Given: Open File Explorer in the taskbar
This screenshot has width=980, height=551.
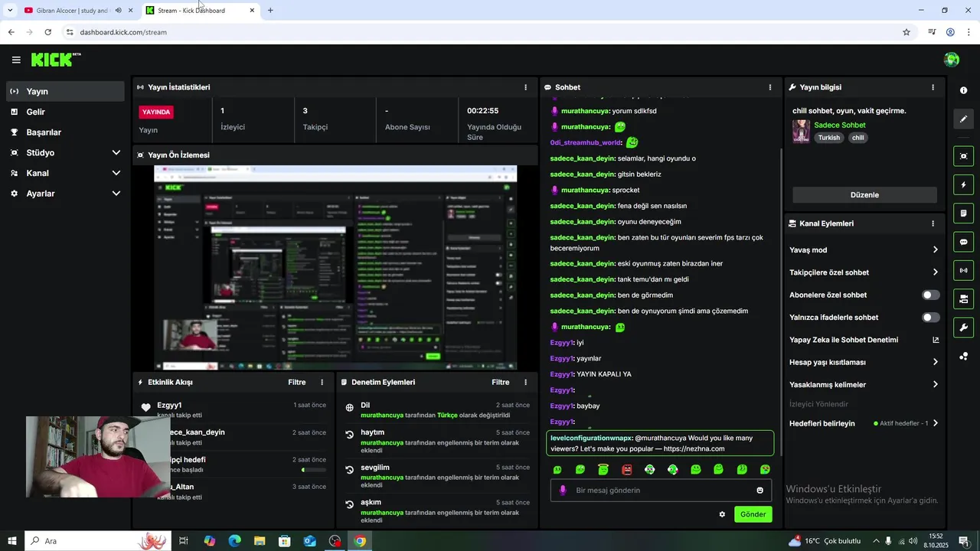Looking at the screenshot, I should tap(260, 541).
